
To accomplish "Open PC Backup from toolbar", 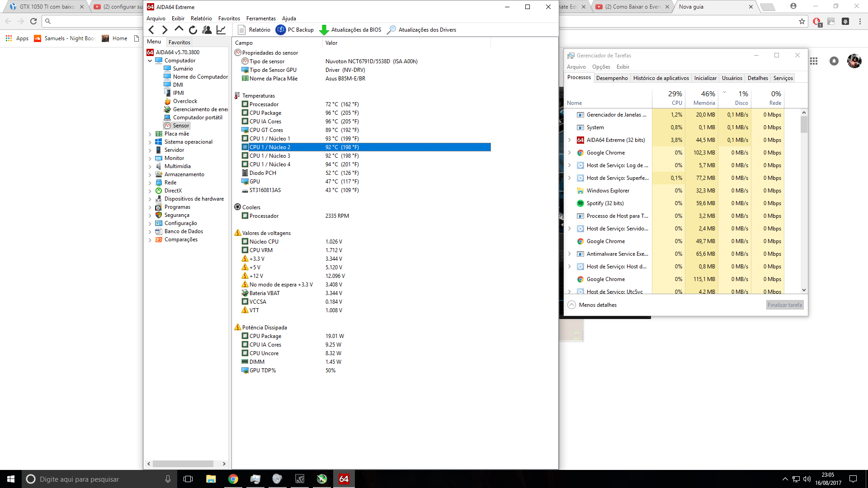I will click(x=295, y=30).
